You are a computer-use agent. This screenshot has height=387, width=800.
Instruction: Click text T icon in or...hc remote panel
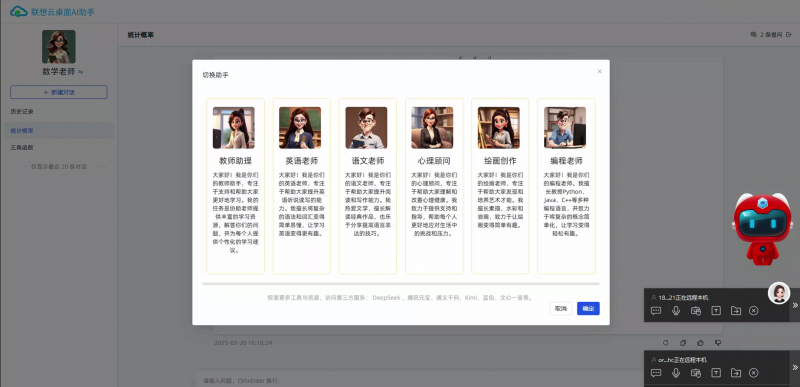716,373
